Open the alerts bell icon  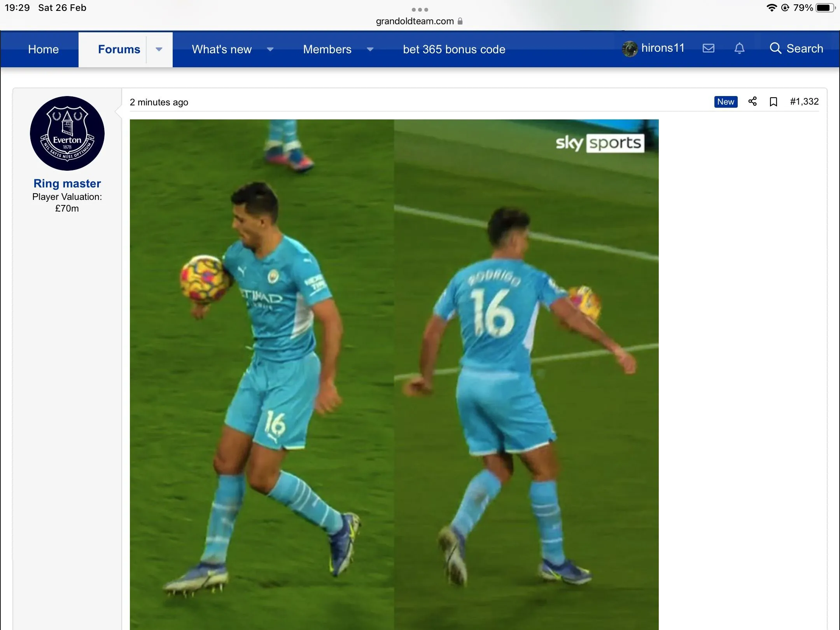(x=739, y=48)
